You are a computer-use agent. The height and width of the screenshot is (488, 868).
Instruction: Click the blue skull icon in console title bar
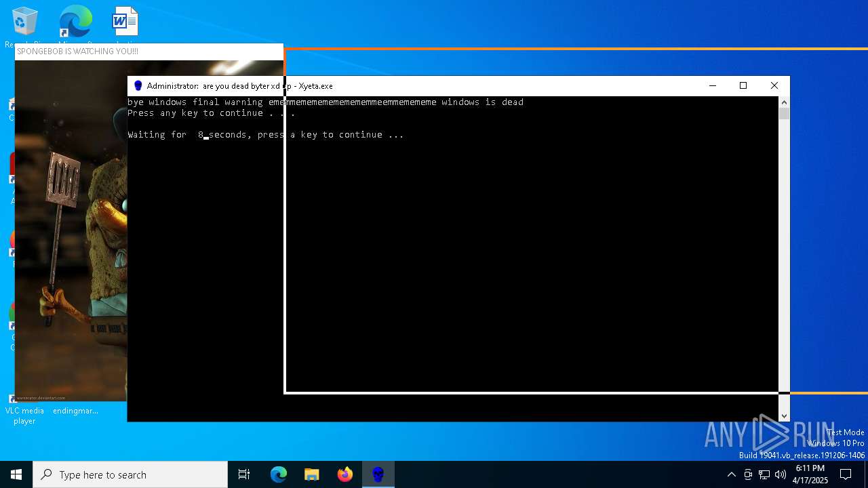click(x=138, y=86)
